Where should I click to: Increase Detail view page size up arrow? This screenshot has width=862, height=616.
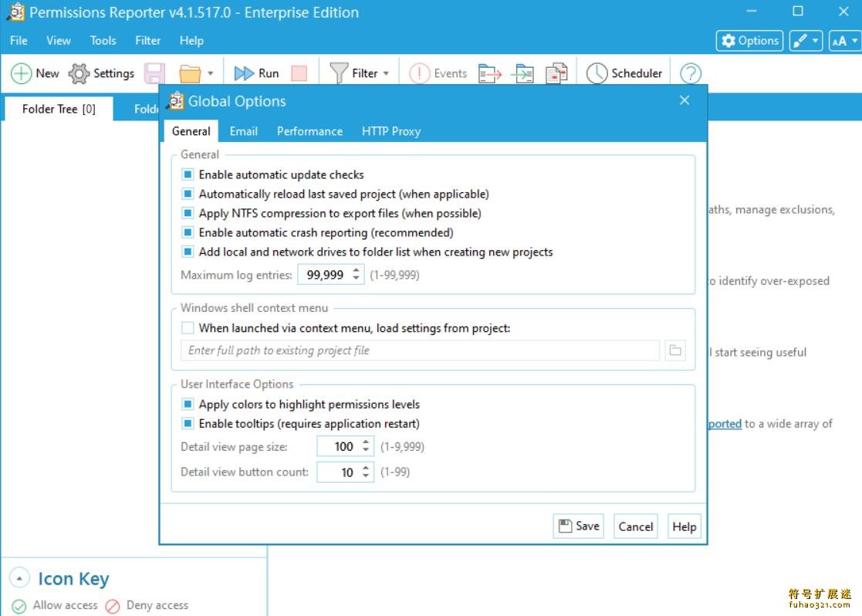(366, 442)
